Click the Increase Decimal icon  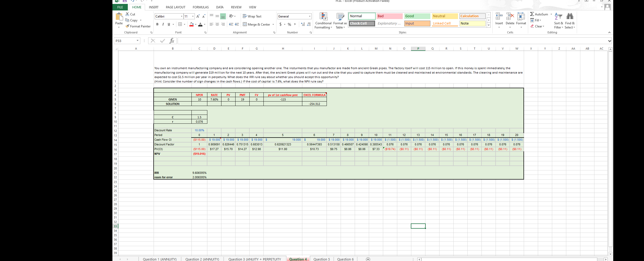pos(302,24)
